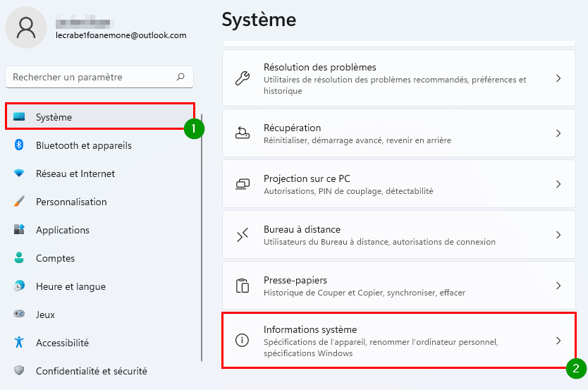Image resolution: width=588 pixels, height=390 pixels.
Task: Click the Confidentialité shield icon
Action: point(19,370)
